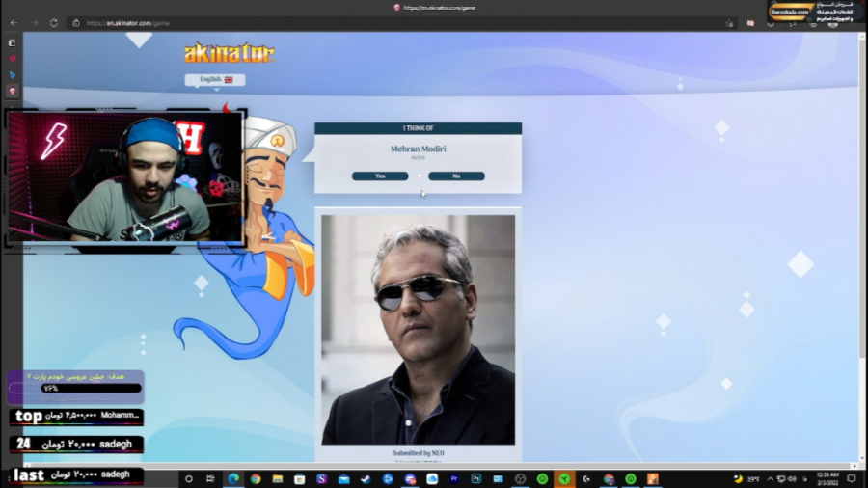Click the orange highlighted taskbar app
868x488 pixels.
pos(564,479)
